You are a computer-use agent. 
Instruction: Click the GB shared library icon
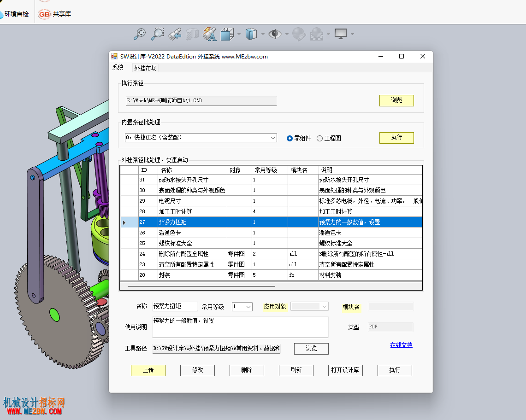pos(44,14)
